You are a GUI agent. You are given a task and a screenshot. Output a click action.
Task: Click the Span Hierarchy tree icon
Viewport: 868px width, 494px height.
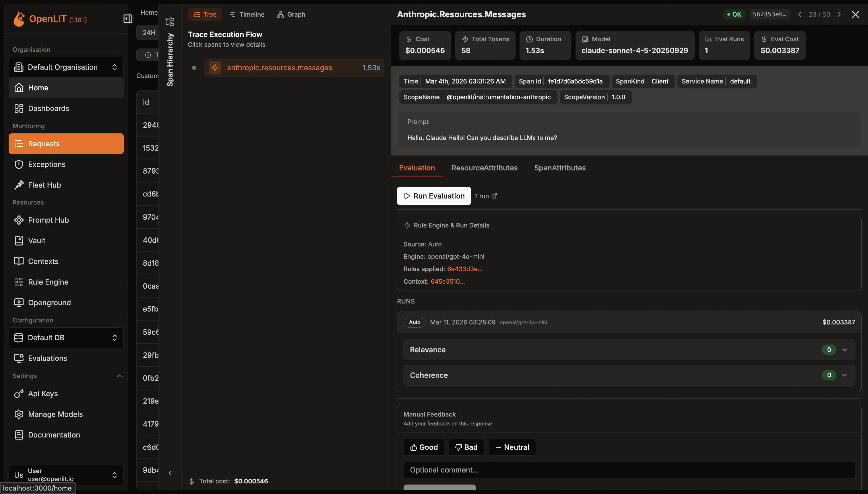pyautogui.click(x=170, y=22)
